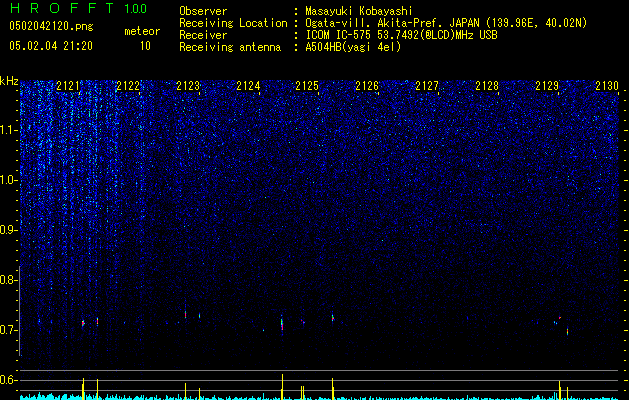
Task: Click observer name Masayuki Kobayashi
Action: [x=359, y=11]
